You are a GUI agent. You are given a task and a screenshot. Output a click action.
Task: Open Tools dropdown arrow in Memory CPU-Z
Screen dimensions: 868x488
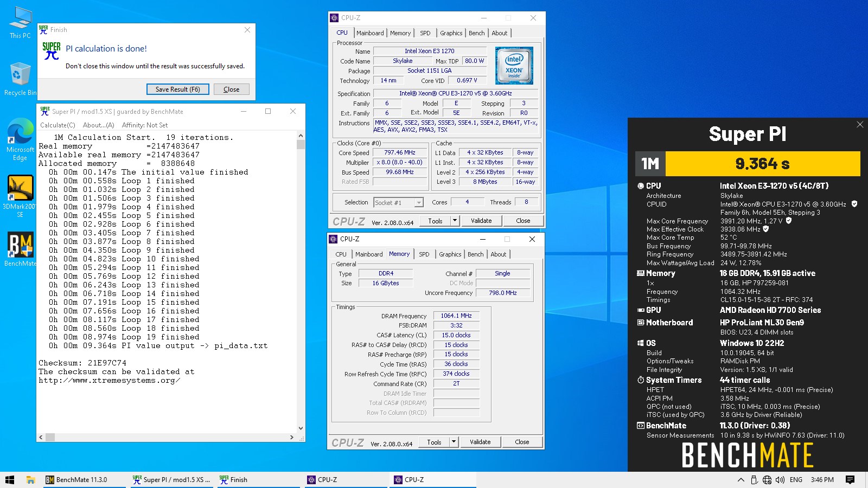pos(454,442)
